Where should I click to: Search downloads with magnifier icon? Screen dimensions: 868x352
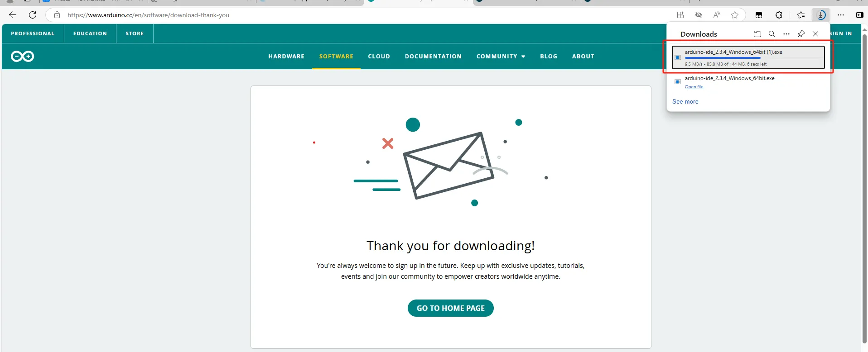772,34
